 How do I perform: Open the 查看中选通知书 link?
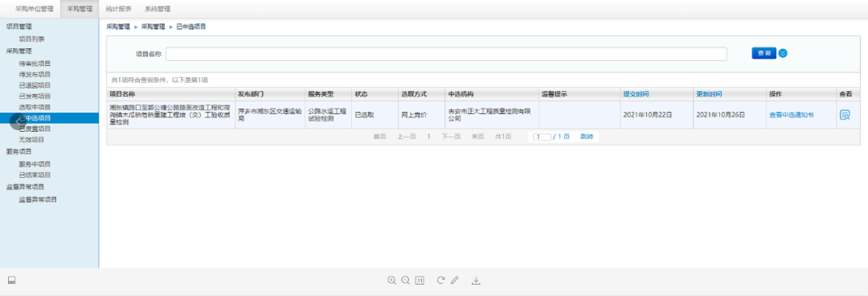791,115
